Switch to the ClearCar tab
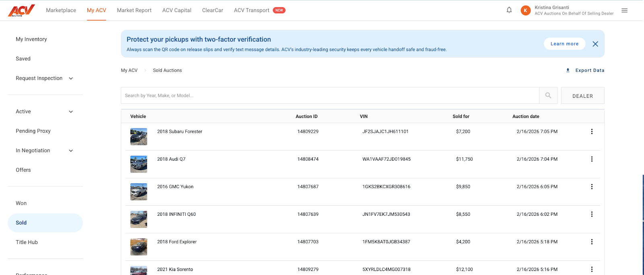 click(x=213, y=10)
